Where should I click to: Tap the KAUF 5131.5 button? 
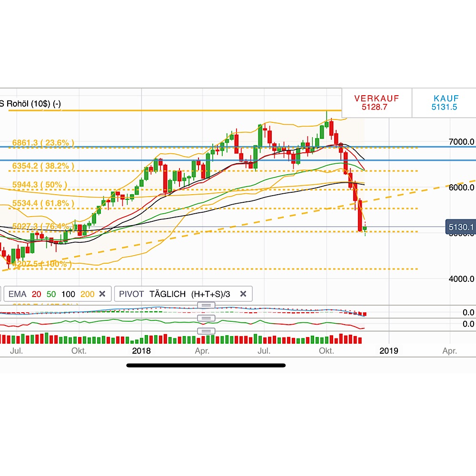[444, 102]
